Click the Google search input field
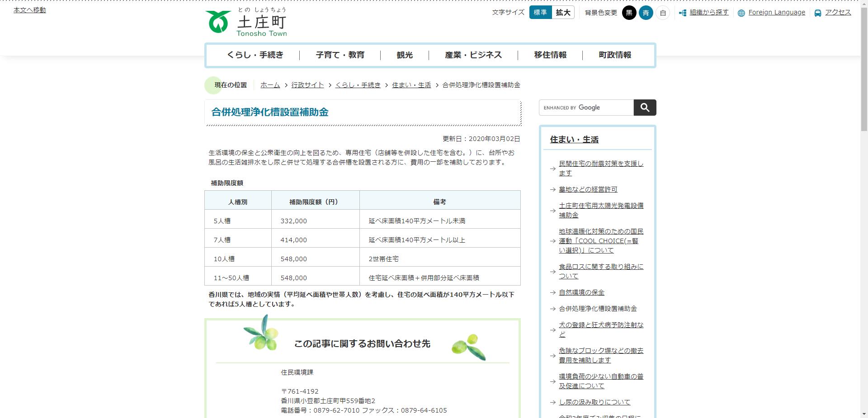The width and height of the screenshot is (868, 418). pos(586,108)
